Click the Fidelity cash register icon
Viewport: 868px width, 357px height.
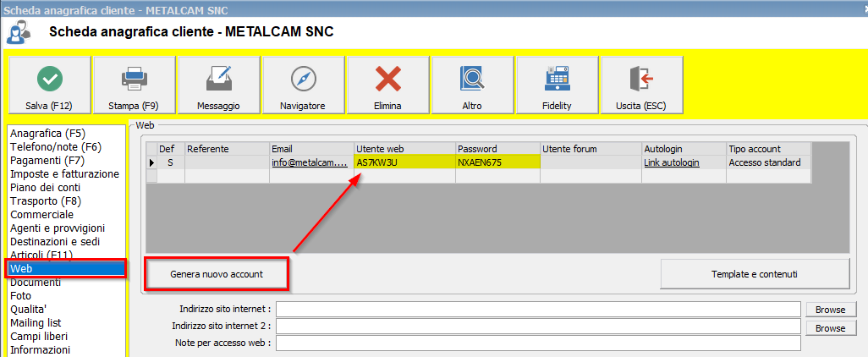click(557, 79)
